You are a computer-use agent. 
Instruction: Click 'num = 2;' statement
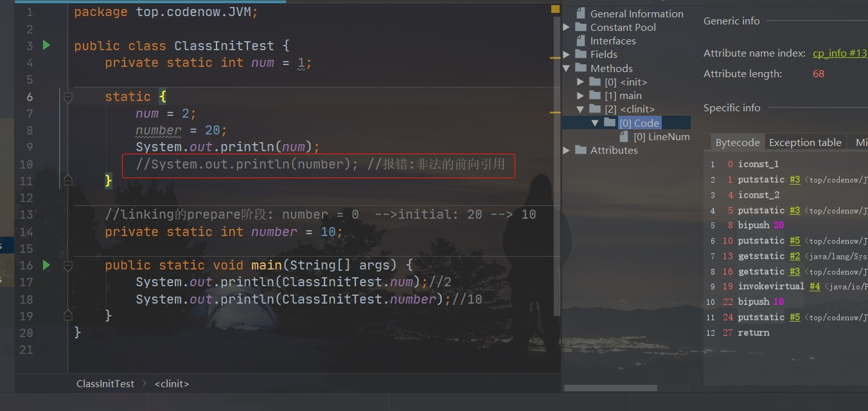[166, 113]
